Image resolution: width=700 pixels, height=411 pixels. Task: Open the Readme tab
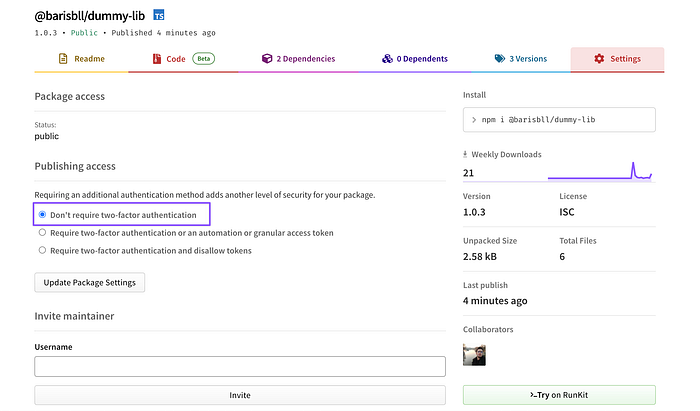pyautogui.click(x=81, y=59)
